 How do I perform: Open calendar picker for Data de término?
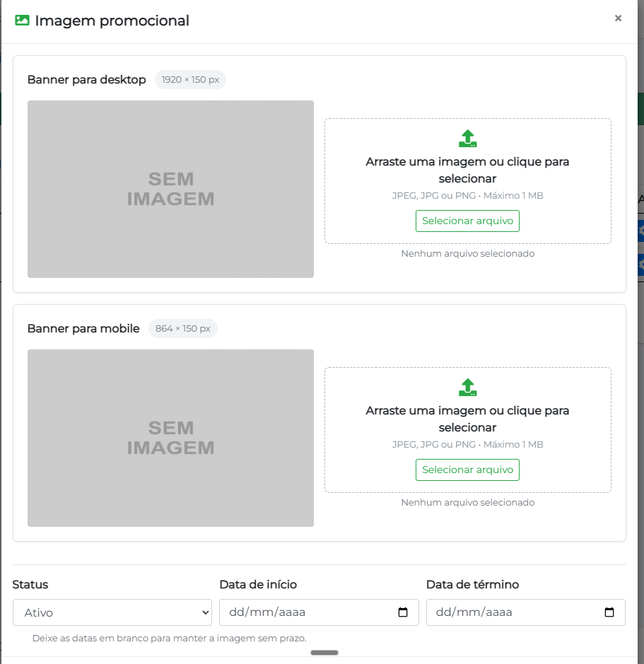click(x=609, y=612)
